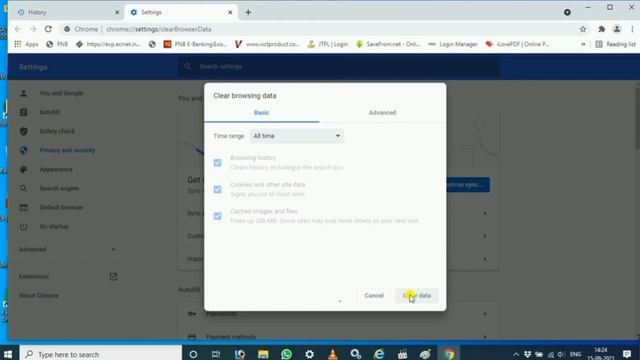Open Autofill settings section
The image size is (640, 360).
pos(49,112)
